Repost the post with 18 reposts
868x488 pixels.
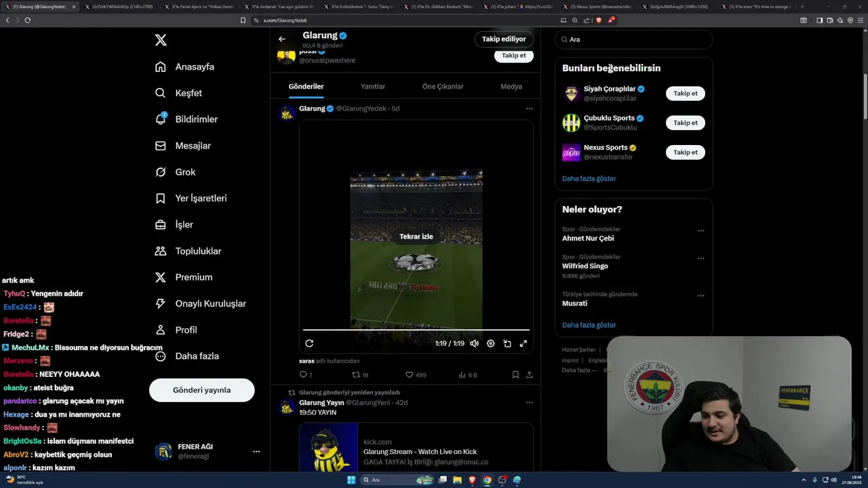pos(360,375)
